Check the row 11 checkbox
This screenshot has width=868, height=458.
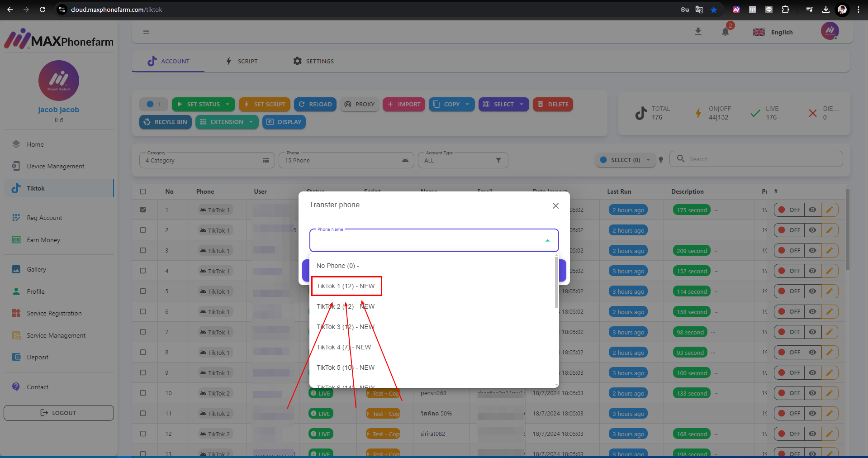143,413
